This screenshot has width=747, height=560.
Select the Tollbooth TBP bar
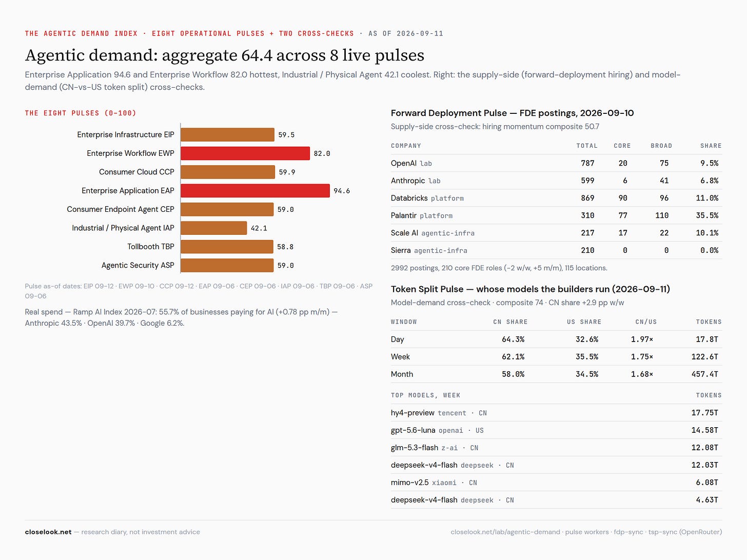(227, 247)
